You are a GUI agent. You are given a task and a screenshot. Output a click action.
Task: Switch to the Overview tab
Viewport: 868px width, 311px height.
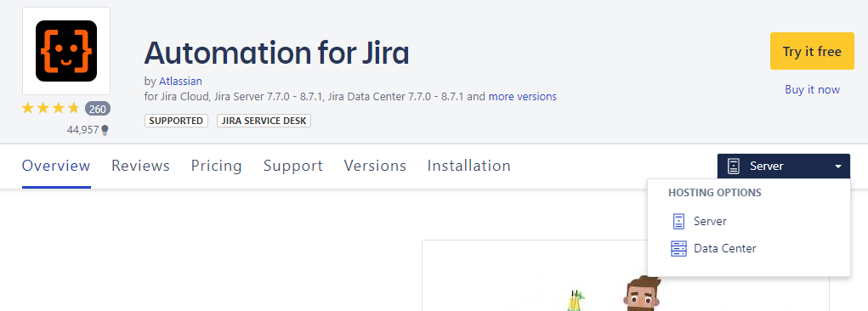pyautogui.click(x=56, y=166)
